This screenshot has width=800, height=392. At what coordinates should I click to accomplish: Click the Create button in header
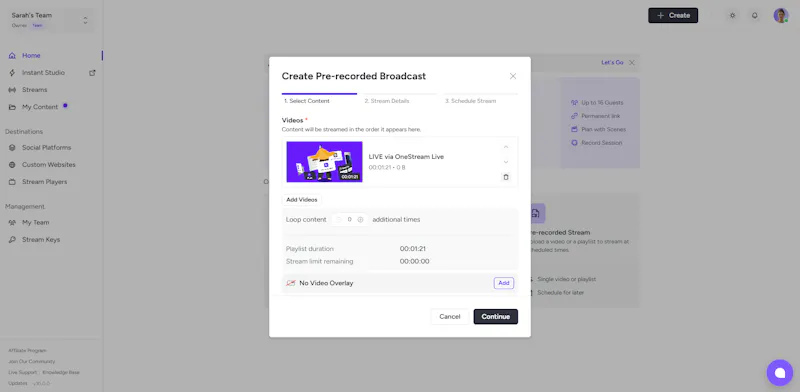pyautogui.click(x=673, y=15)
